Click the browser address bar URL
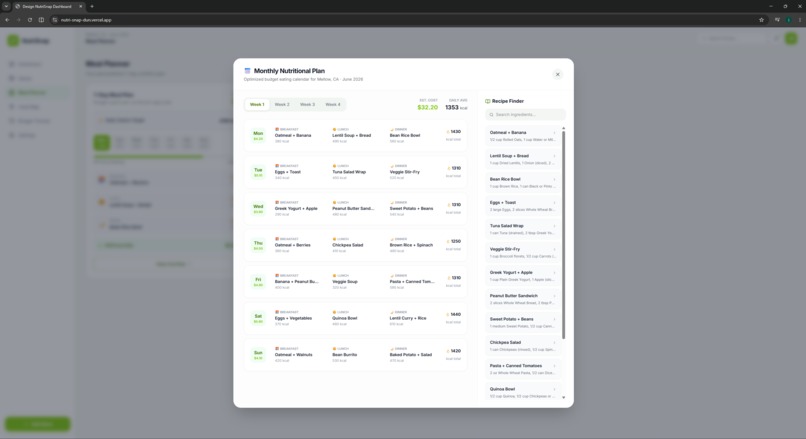 86,20
